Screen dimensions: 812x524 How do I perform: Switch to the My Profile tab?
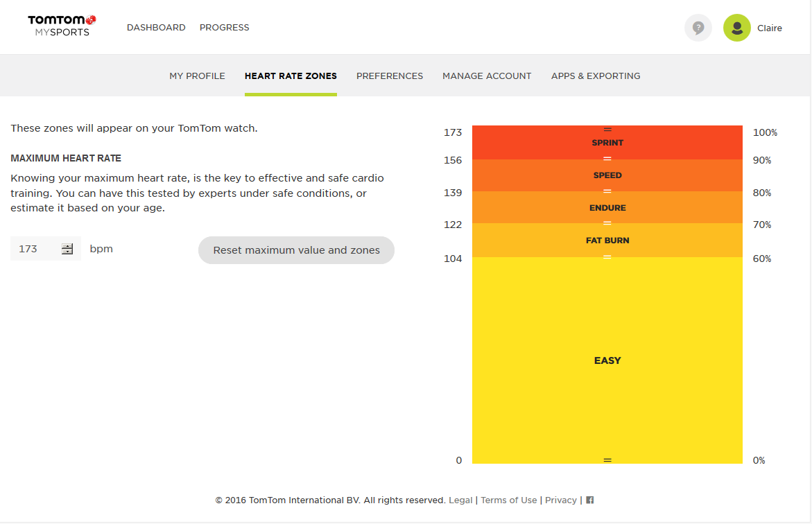[197, 76]
